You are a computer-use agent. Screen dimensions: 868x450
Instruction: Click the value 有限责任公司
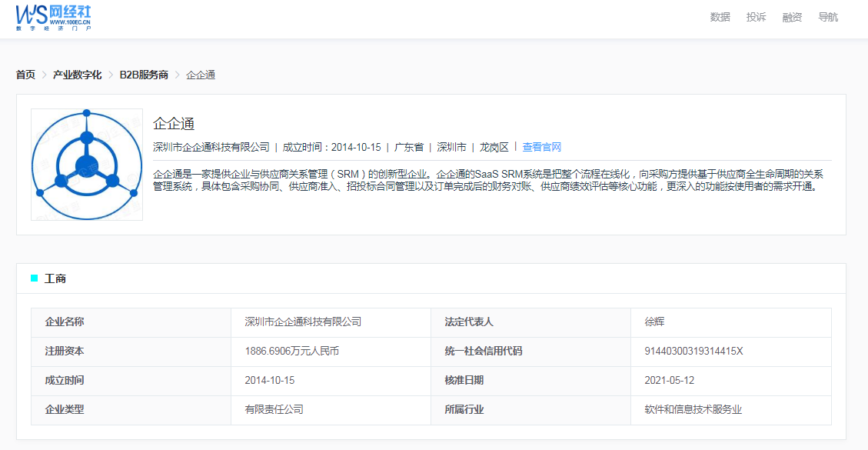[274, 410]
